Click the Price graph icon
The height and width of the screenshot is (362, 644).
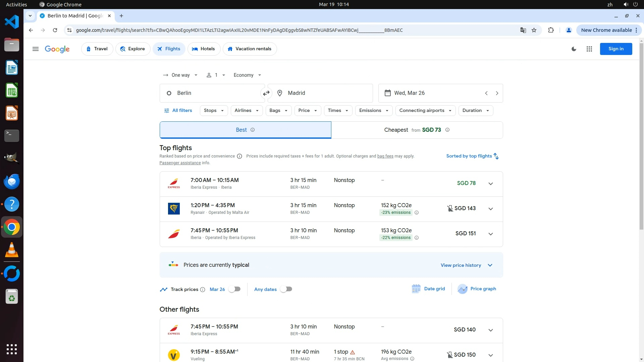coord(462,289)
